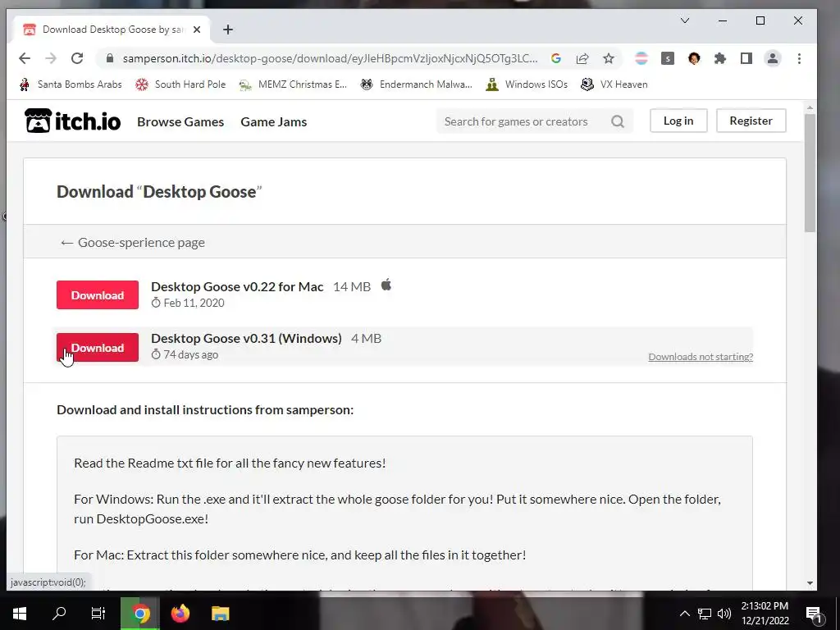Screen dimensions: 840x630
Task: Open Task View on taskbar
Action: coord(98,614)
